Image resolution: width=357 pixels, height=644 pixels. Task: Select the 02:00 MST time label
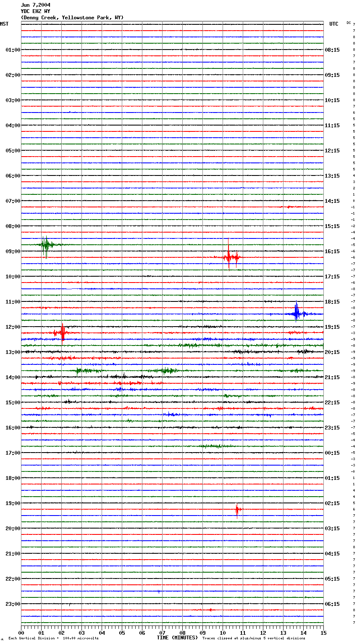point(13,75)
